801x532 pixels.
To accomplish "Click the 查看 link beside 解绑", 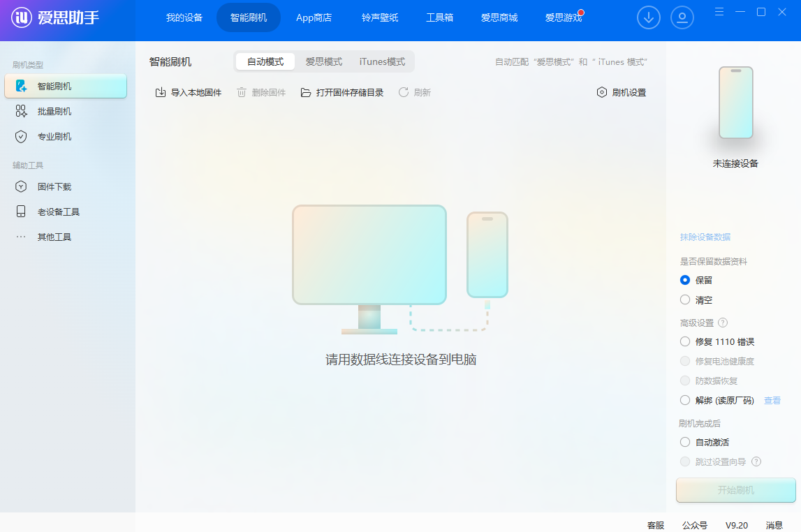I will tap(772, 400).
